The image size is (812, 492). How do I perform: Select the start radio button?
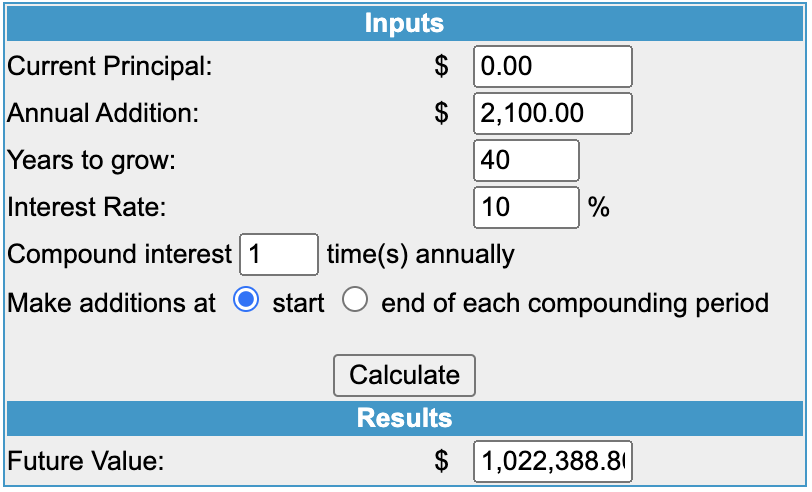pyautogui.click(x=246, y=300)
